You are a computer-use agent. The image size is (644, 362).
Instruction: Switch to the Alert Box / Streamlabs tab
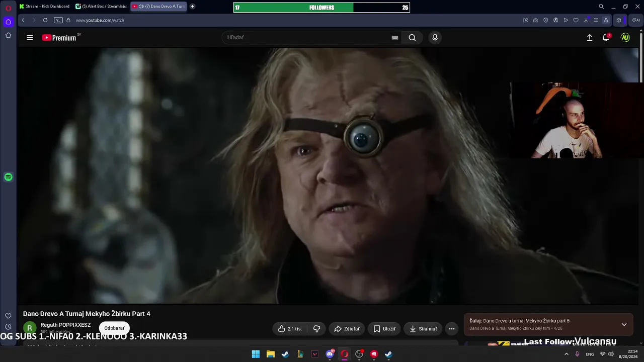tap(101, 7)
